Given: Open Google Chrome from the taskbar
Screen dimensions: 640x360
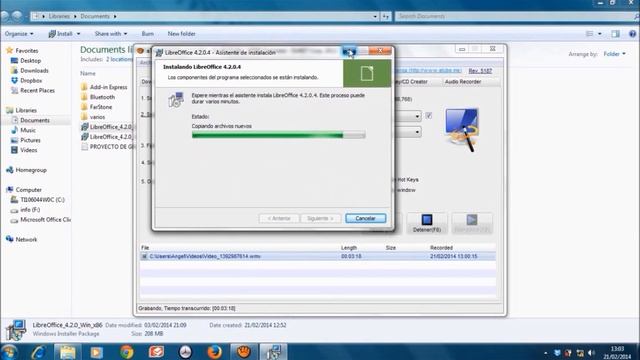Looking at the screenshot, I should point(126,352).
